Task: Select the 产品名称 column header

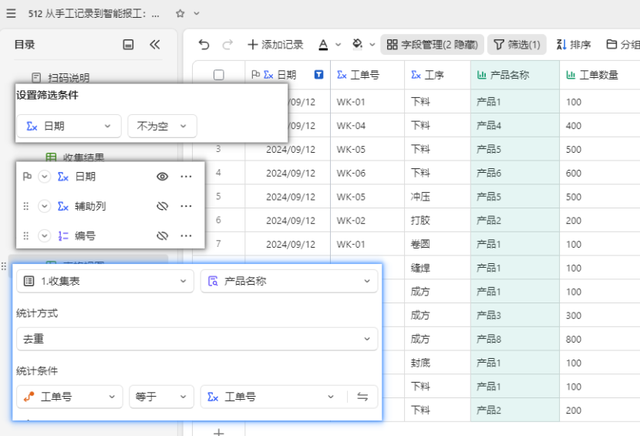Action: coord(515,75)
